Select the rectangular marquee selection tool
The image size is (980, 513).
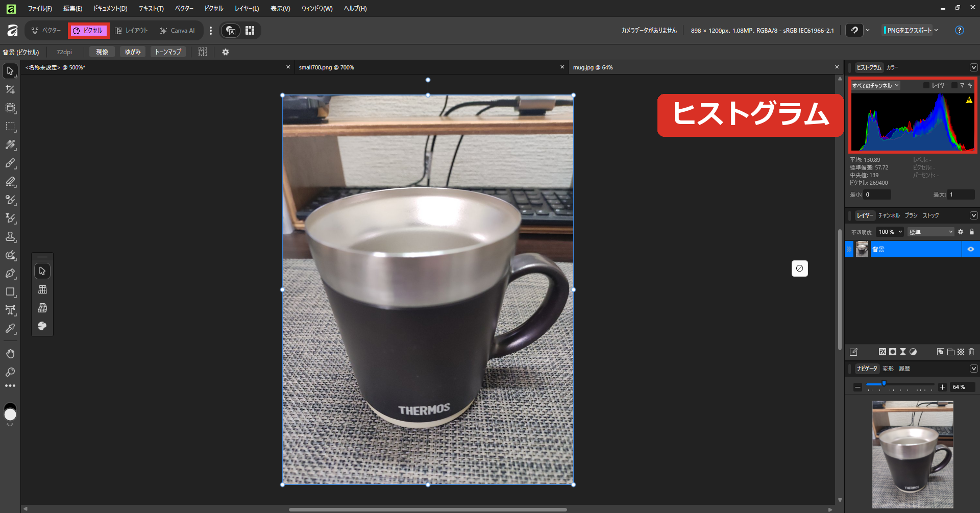[10, 127]
